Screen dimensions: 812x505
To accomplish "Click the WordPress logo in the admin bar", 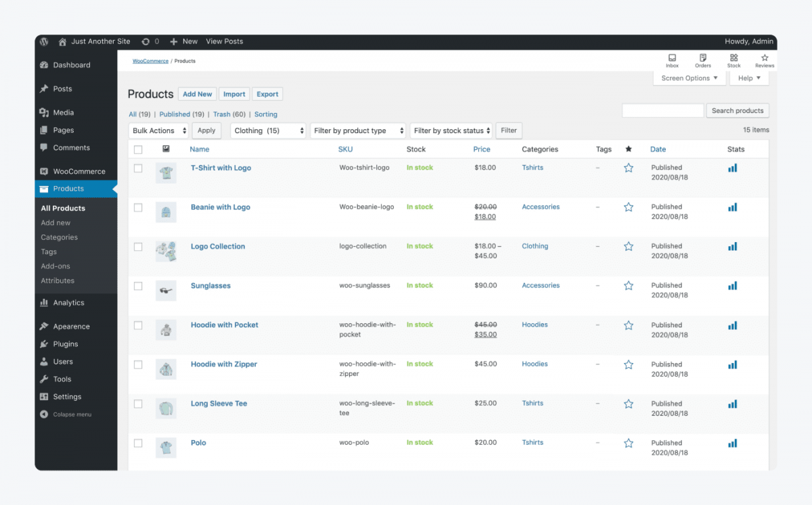I will 44,41.
